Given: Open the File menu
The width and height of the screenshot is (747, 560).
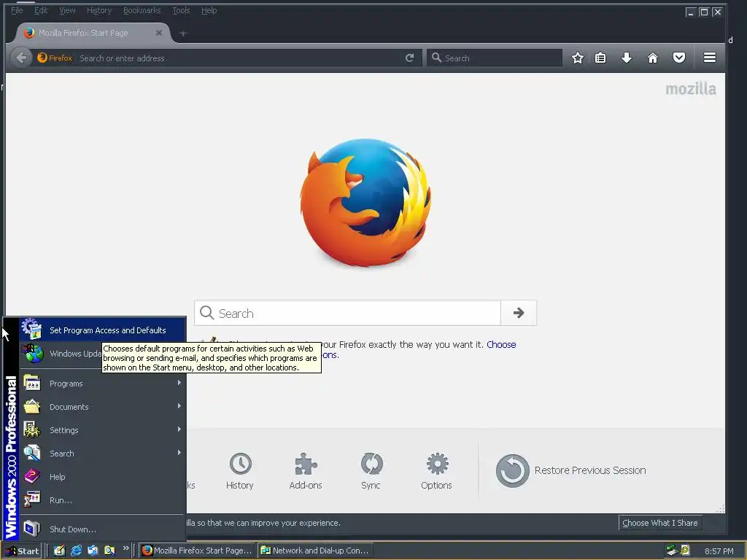Looking at the screenshot, I should coord(18,10).
